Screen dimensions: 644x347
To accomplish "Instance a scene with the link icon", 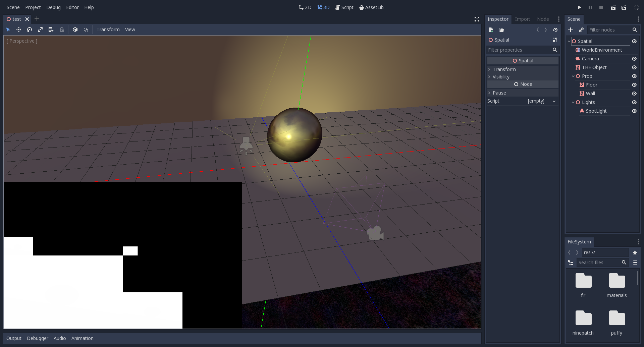I will 581,30.
